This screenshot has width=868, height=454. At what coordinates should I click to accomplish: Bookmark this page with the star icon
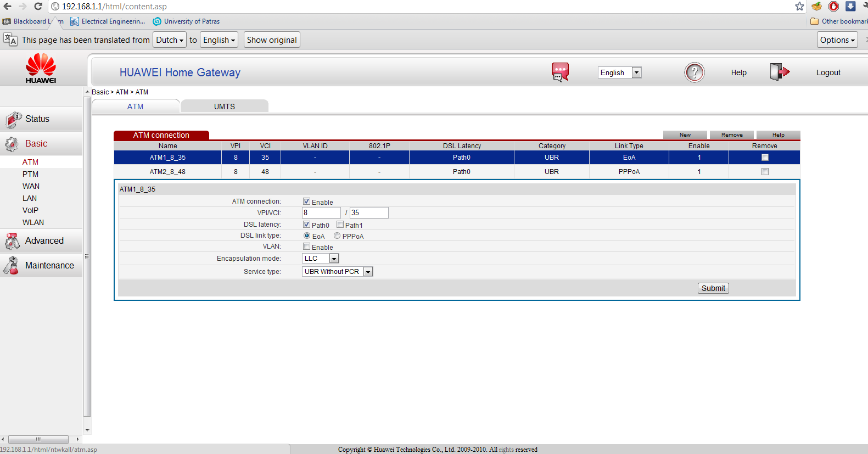[799, 6]
